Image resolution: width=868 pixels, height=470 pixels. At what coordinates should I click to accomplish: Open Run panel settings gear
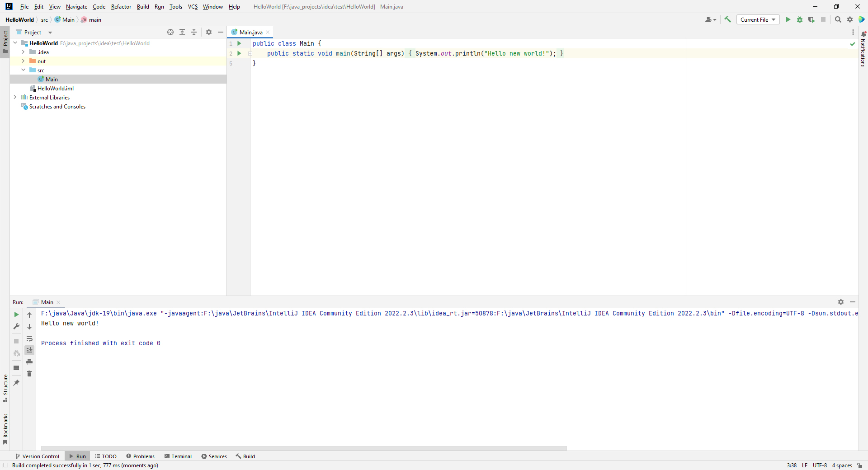pyautogui.click(x=841, y=302)
